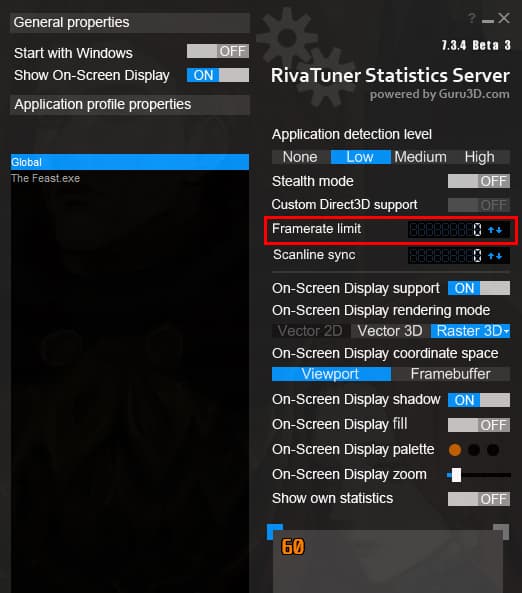Screen dimensions: 522x593
Task: Set detection level to None
Action: (x=301, y=157)
